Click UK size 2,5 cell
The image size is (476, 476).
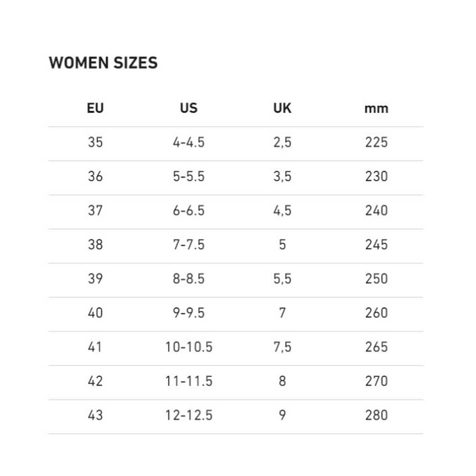pyautogui.click(x=282, y=142)
